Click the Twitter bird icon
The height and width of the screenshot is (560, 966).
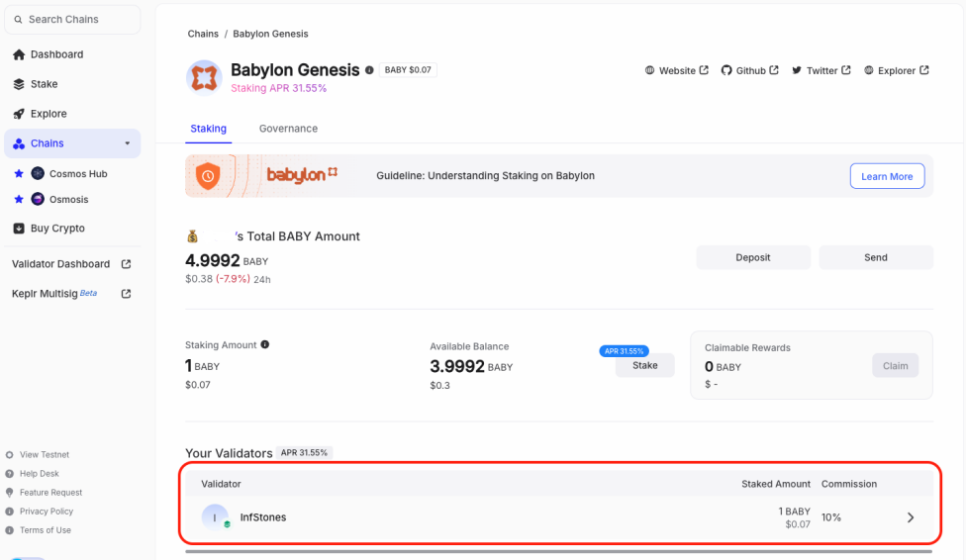tap(797, 70)
